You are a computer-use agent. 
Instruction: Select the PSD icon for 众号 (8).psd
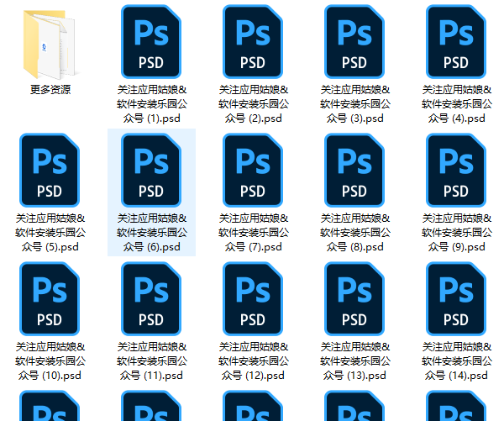pyautogui.click(x=354, y=170)
